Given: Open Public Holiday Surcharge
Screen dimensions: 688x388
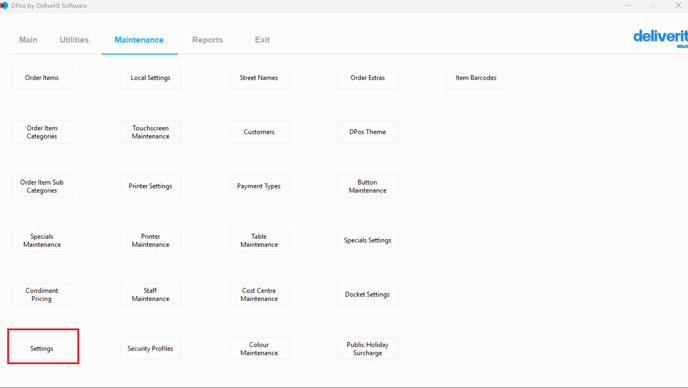Looking at the screenshot, I should tap(368, 348).
